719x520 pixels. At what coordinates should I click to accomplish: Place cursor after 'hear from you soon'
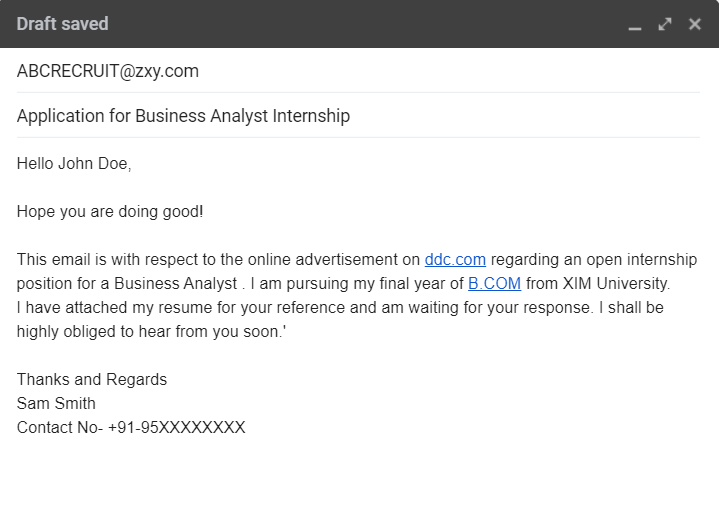[281, 332]
